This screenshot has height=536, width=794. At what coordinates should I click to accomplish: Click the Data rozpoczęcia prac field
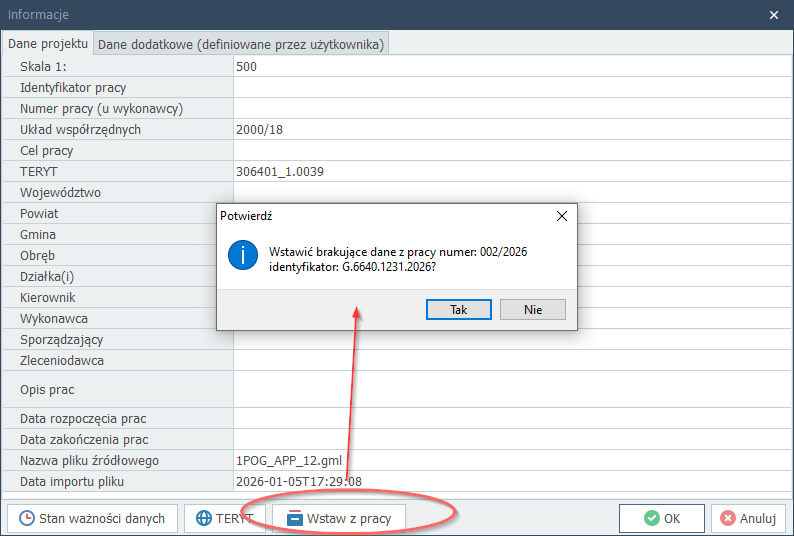pyautogui.click(x=510, y=419)
